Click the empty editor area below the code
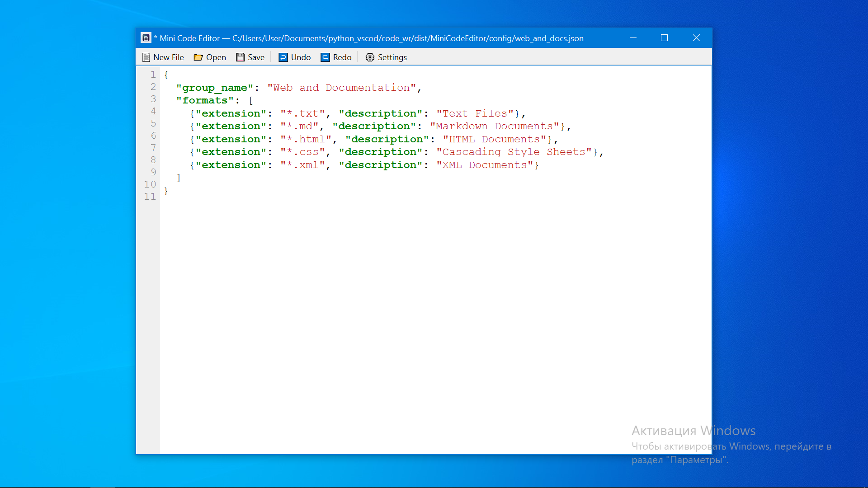This screenshot has width=868, height=488. click(x=435, y=325)
